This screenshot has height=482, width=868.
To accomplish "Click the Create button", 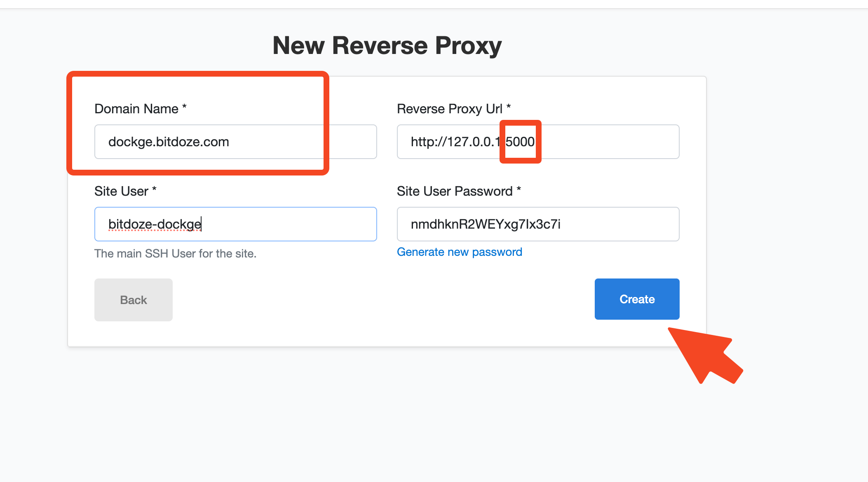I will coord(636,299).
